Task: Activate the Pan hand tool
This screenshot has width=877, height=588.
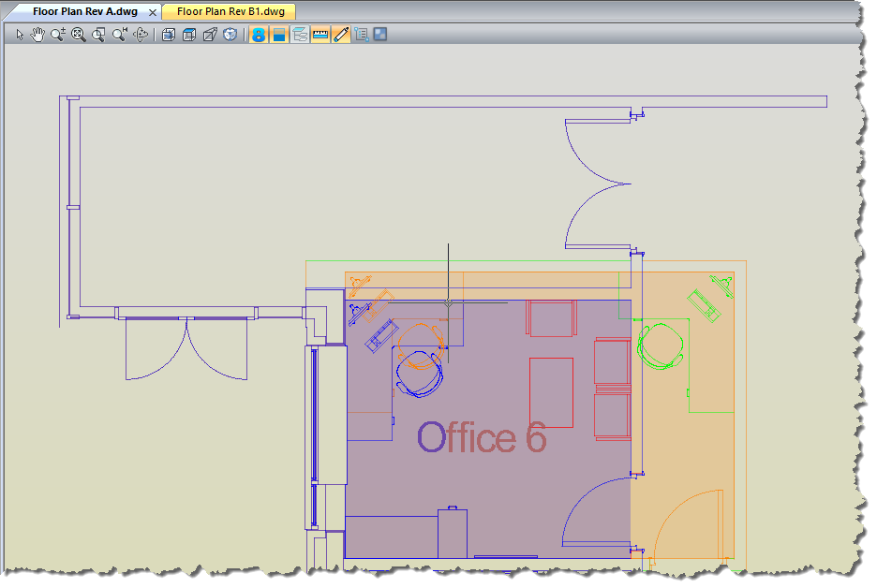Action: (x=37, y=35)
